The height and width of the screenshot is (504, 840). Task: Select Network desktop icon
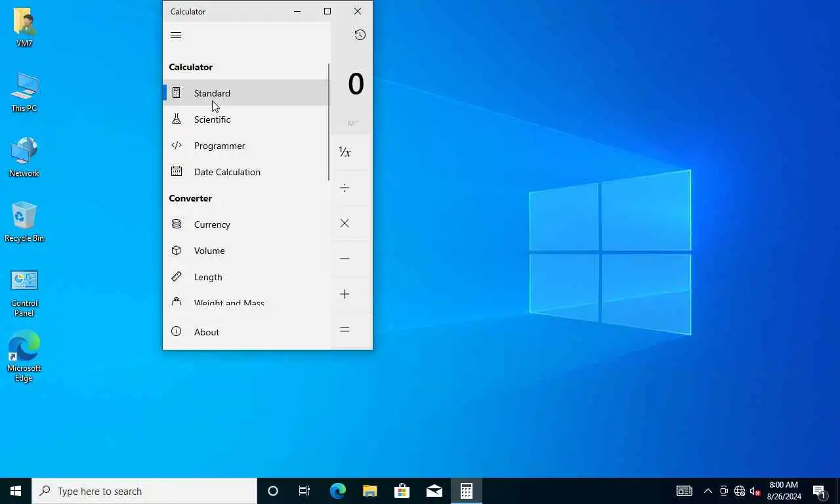[24, 157]
